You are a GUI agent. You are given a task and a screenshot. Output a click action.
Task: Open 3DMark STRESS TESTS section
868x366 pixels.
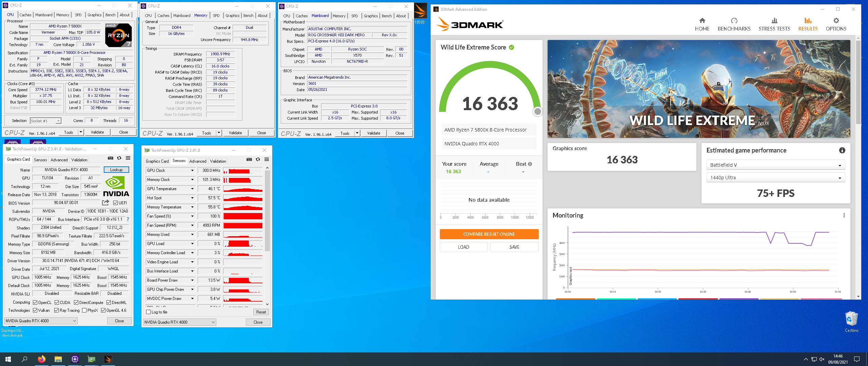click(x=774, y=24)
